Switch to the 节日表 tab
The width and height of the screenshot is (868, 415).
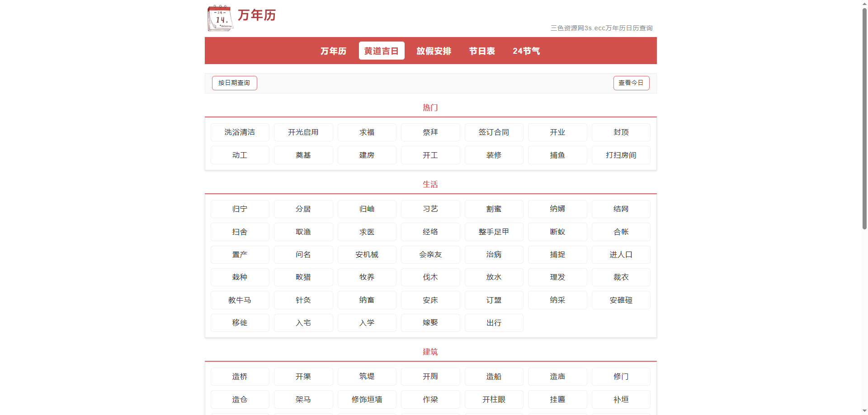(481, 51)
